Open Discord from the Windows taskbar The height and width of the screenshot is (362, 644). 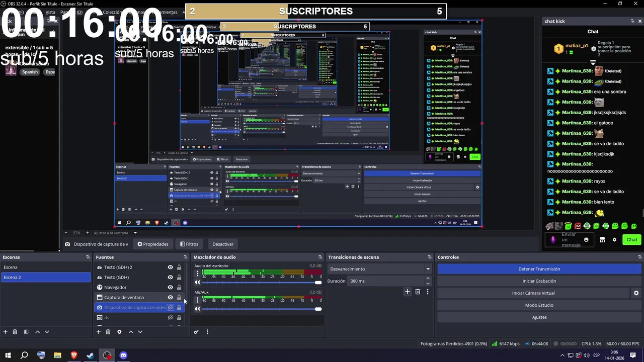(x=124, y=355)
